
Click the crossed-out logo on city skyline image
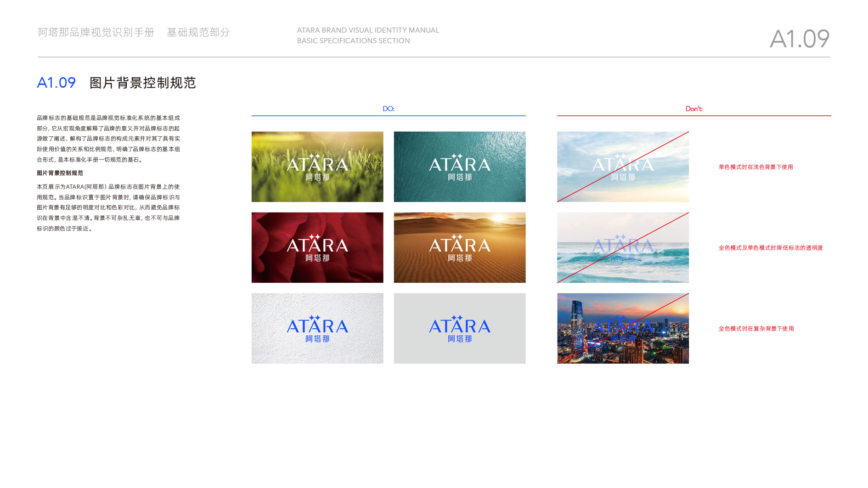pos(623,329)
